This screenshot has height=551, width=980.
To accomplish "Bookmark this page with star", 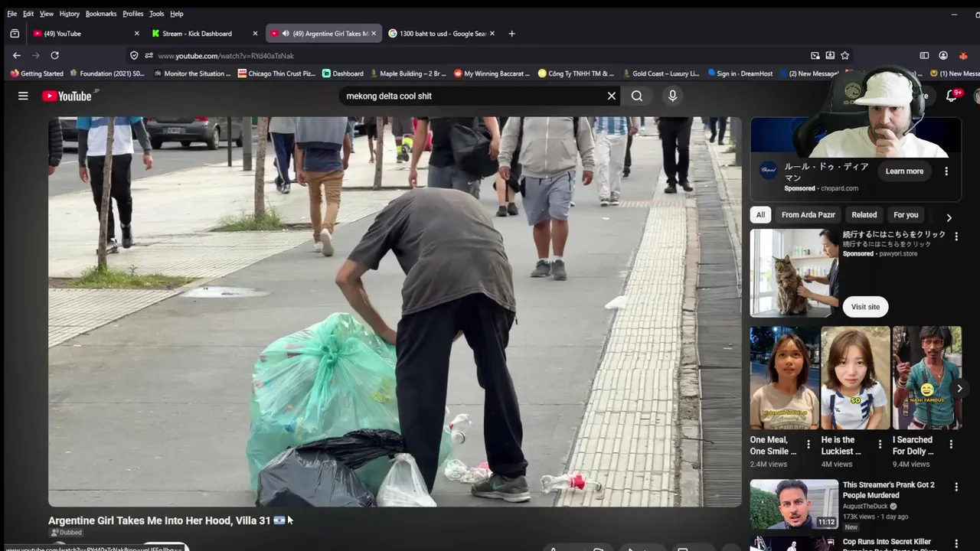I will 844,55.
